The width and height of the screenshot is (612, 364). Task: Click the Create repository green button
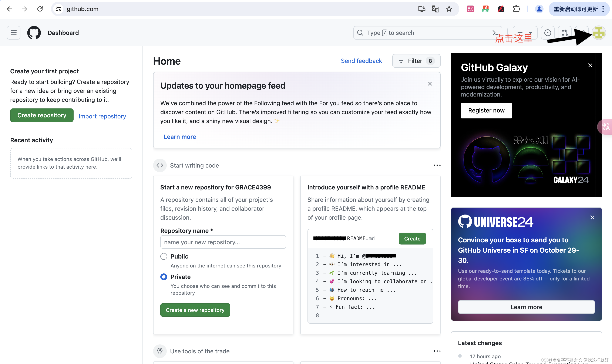point(42,115)
